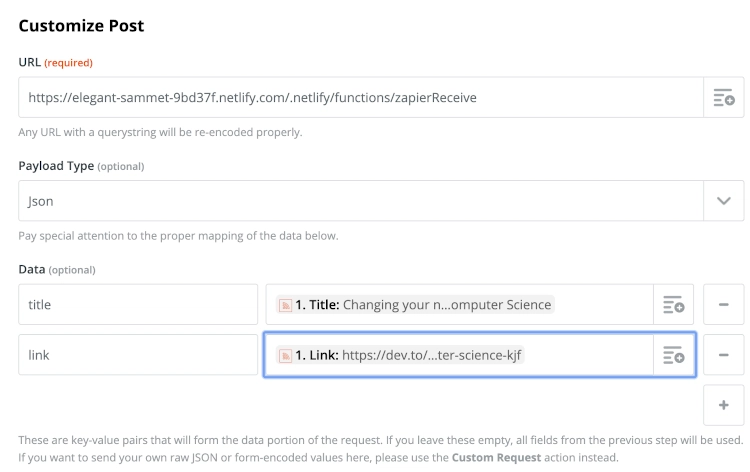Image resolution: width=750 pixels, height=472 pixels.
Task: Add a new data row with plus
Action: [x=724, y=405]
